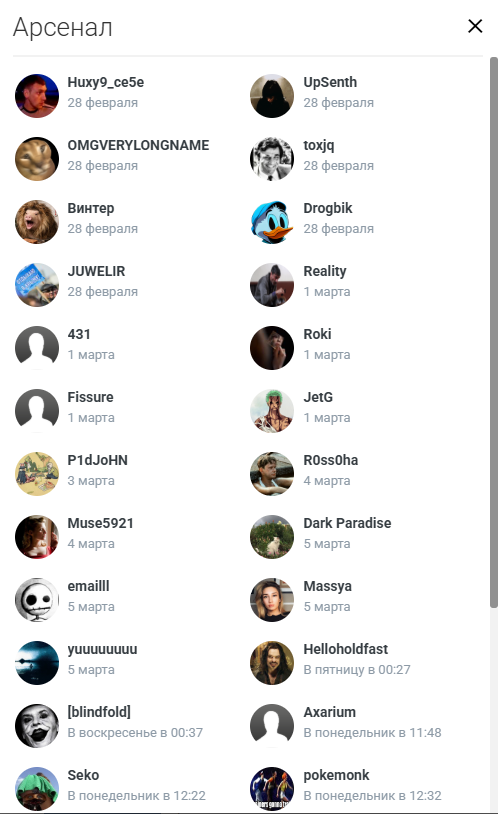Image resolution: width=498 pixels, height=814 pixels.
Task: Click the Винтер username link
Action: (x=91, y=208)
